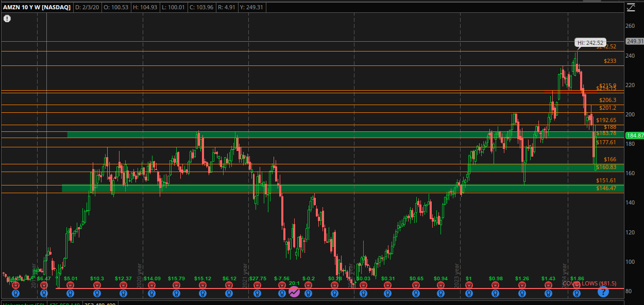Click the exclamation alert icon at top-left
The image size is (644, 305).
click(7, 19)
